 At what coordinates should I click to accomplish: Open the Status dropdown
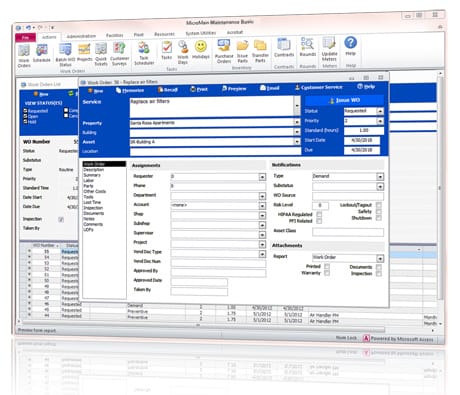point(380,111)
